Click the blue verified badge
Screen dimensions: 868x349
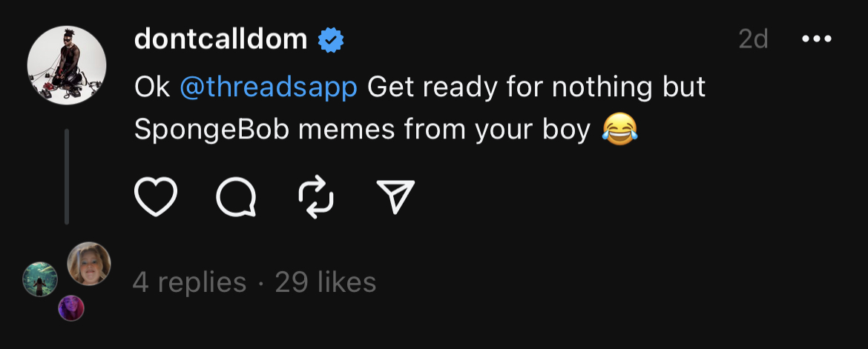point(331,40)
